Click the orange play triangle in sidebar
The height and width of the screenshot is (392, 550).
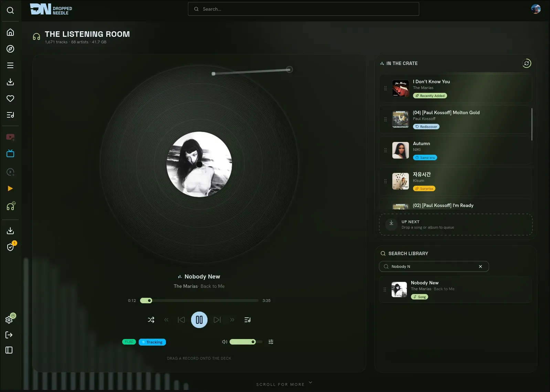pos(10,188)
